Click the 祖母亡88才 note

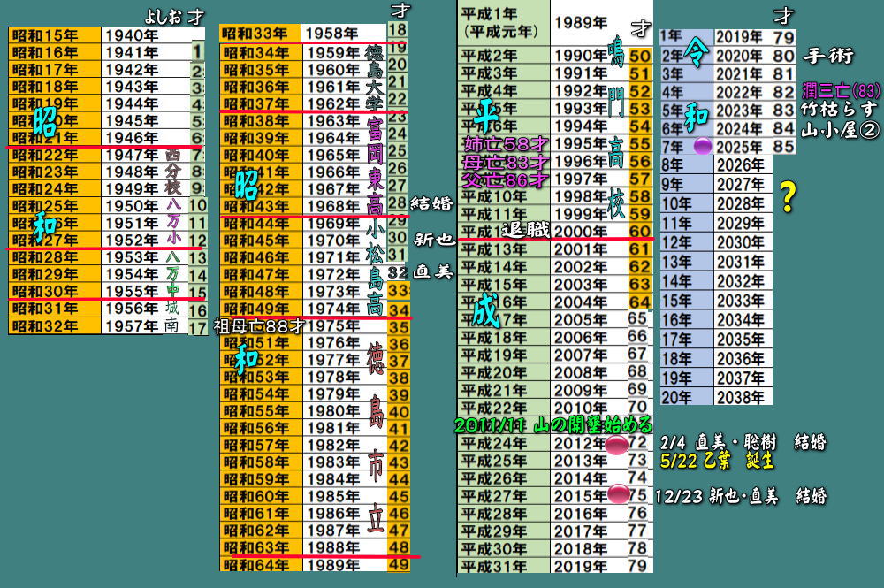(x=259, y=325)
